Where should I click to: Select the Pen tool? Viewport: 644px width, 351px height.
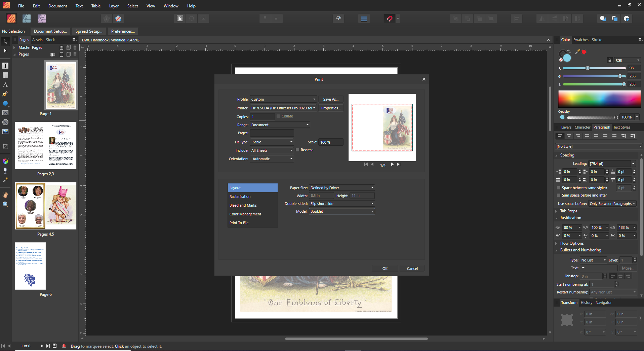[x=5, y=94]
